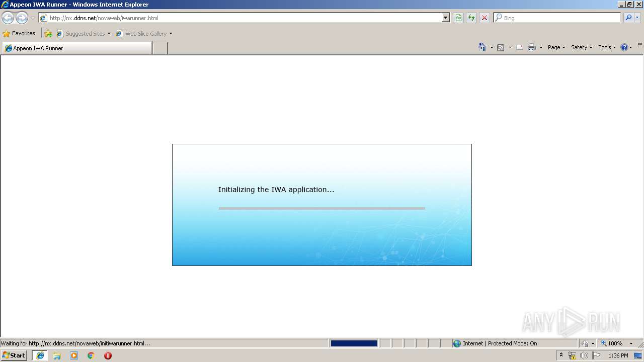Close the Internet Explorer window
This screenshot has width=644, height=362.
point(639,4)
